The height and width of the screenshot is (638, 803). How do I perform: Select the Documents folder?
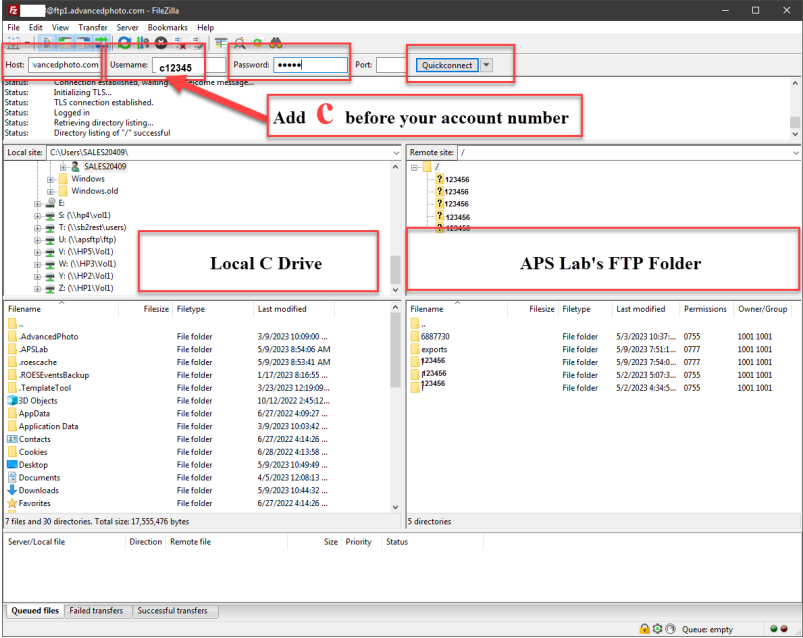point(39,477)
